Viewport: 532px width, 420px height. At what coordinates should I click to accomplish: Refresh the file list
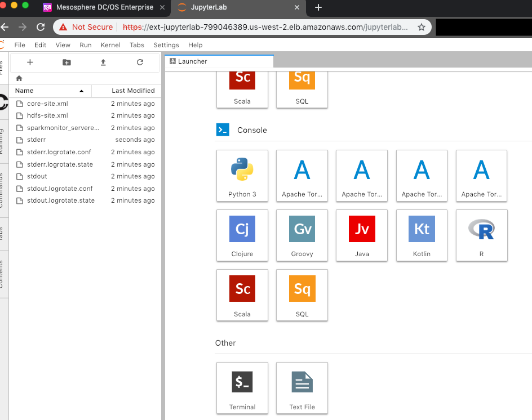click(140, 62)
